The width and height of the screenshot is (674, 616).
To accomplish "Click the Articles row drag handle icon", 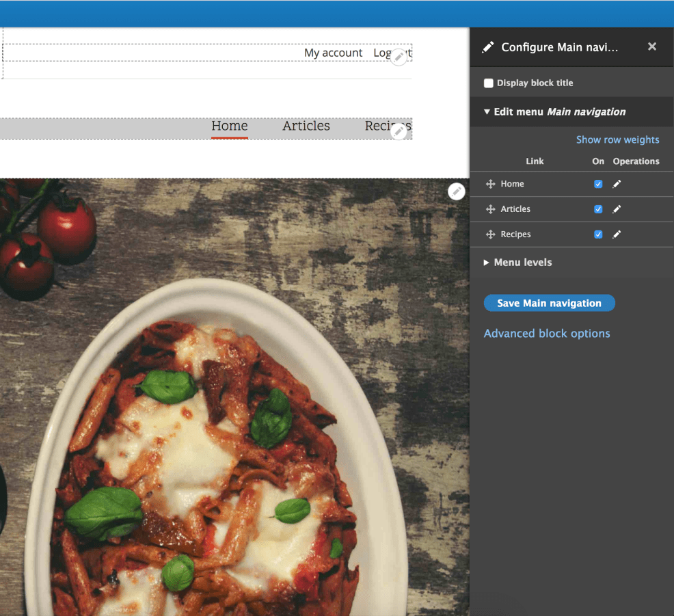I will pos(490,209).
